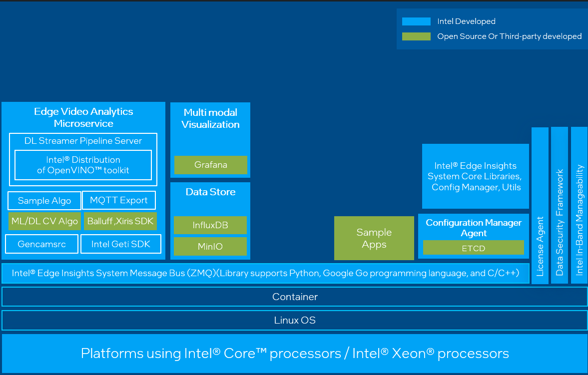The width and height of the screenshot is (588, 375).
Task: Click the vertical License Agent bar
Action: tap(540, 206)
